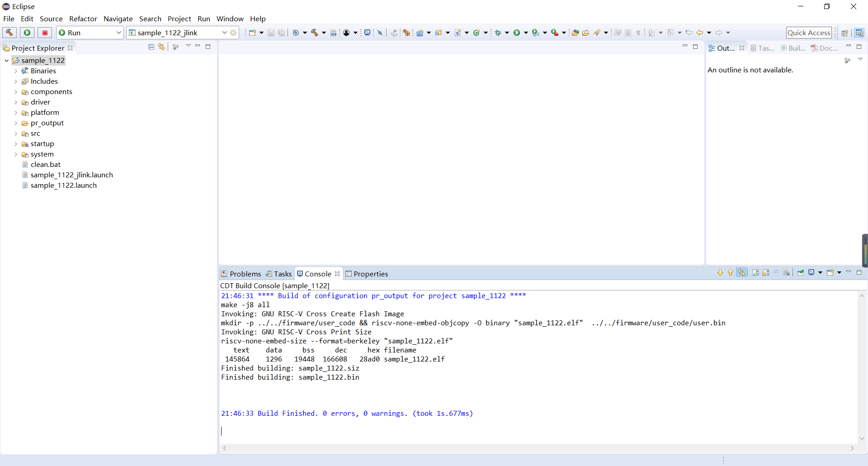The width and height of the screenshot is (868, 466).
Task: Open the Debug dropdown arrow next to bug
Action: [x=507, y=33]
